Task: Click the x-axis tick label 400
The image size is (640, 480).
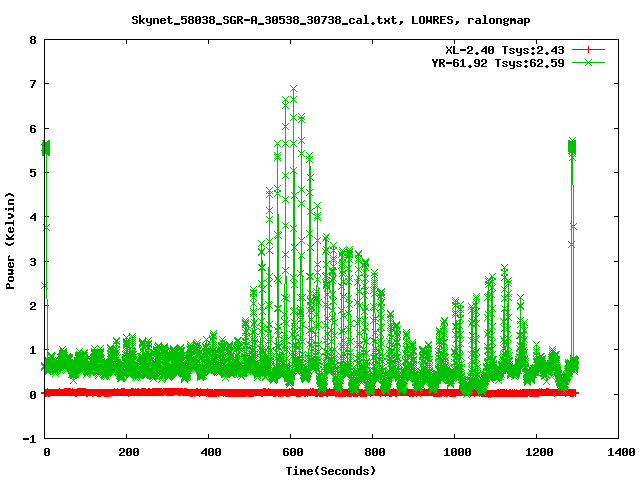Action: (211, 452)
